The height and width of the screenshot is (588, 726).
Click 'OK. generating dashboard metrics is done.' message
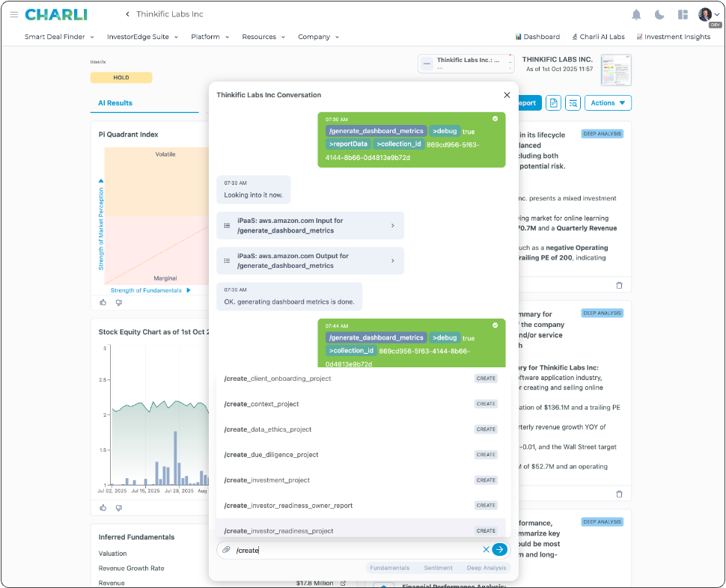pyautogui.click(x=290, y=296)
